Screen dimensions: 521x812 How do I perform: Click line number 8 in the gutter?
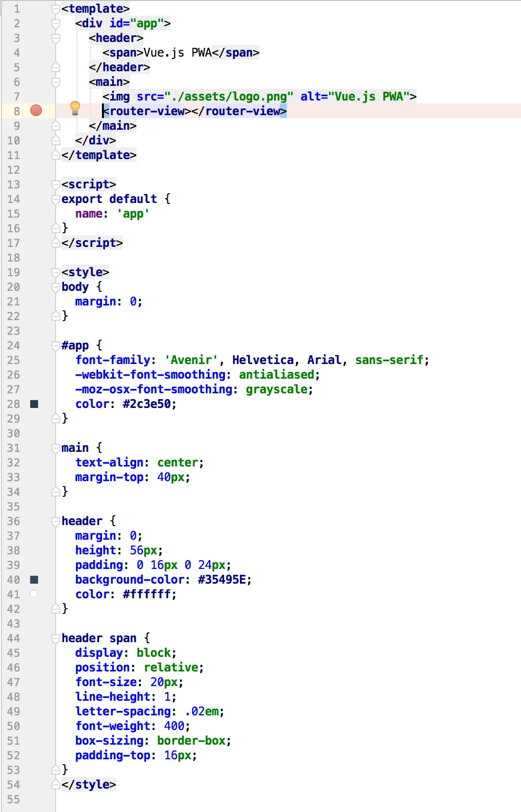[x=17, y=111]
